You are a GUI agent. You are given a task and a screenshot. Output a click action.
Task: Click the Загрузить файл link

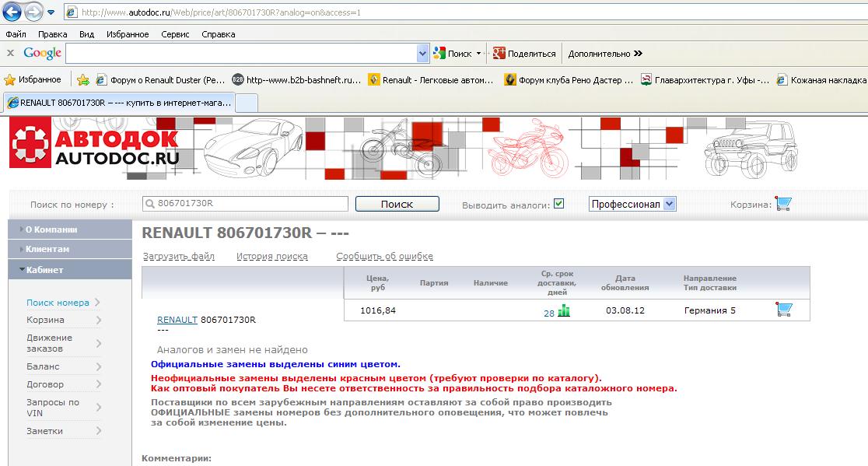click(179, 256)
